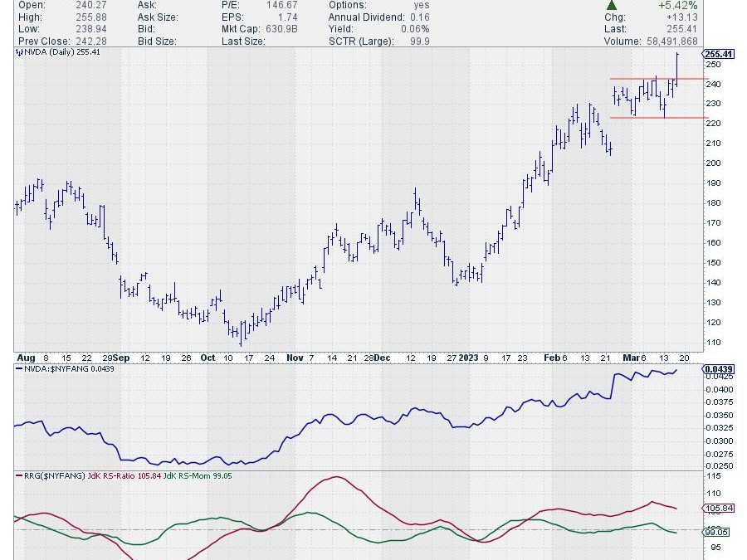
Task: Click the "Feb" month label on date axis
Action: tap(552, 358)
